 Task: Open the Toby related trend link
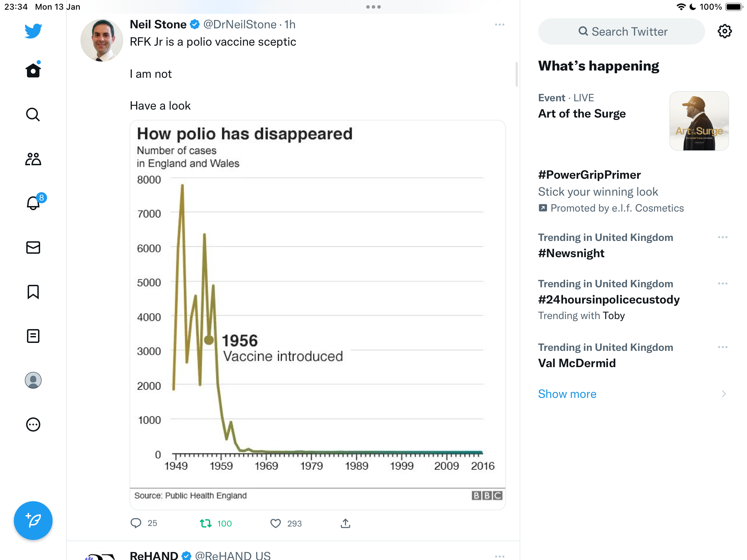614,316
